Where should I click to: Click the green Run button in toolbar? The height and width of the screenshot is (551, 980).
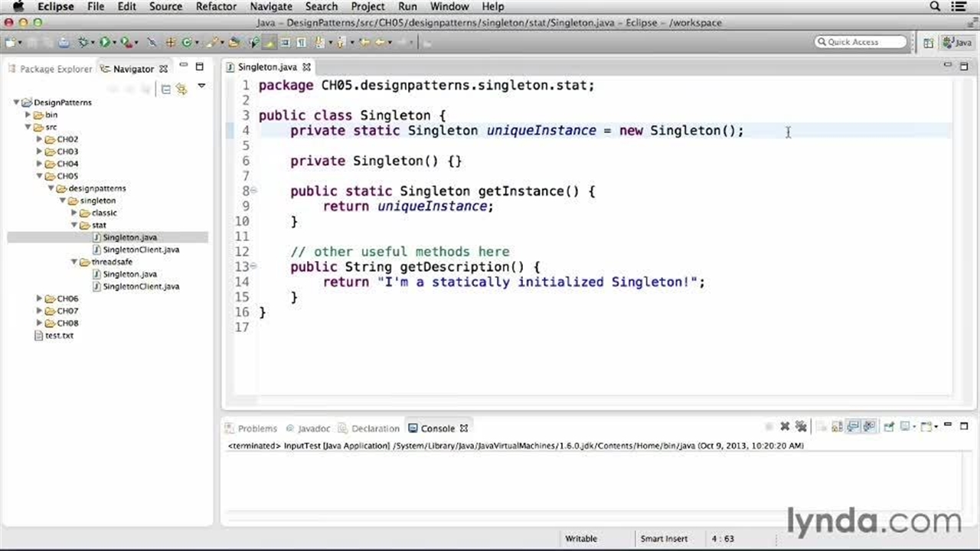pos(105,43)
